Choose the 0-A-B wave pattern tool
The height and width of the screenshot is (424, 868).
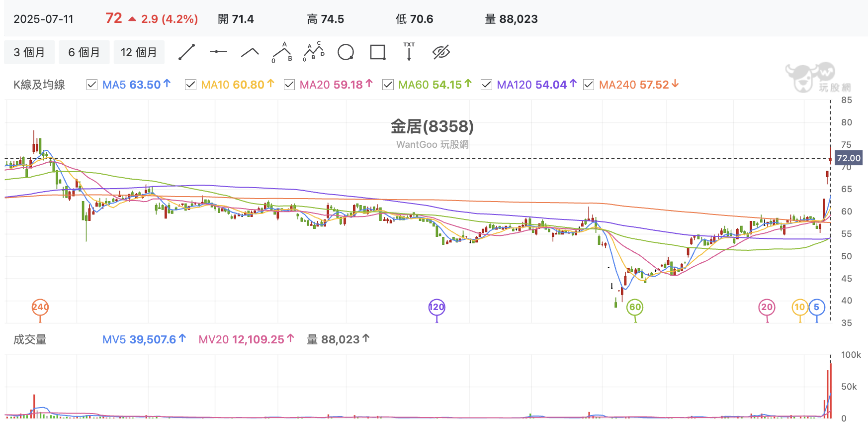coord(282,52)
